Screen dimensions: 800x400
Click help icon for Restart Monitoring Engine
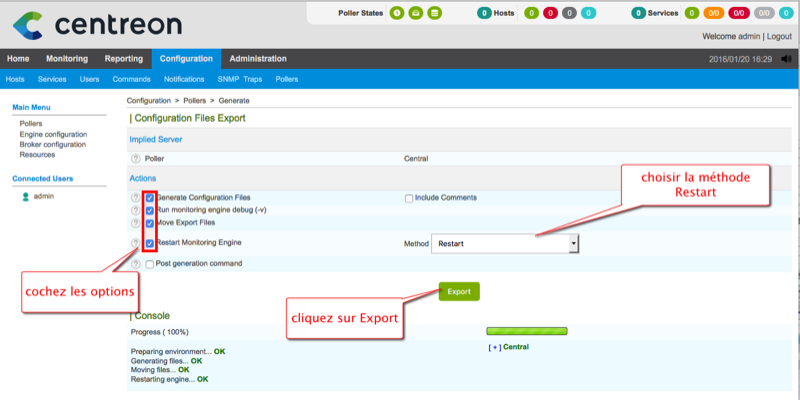(x=135, y=243)
